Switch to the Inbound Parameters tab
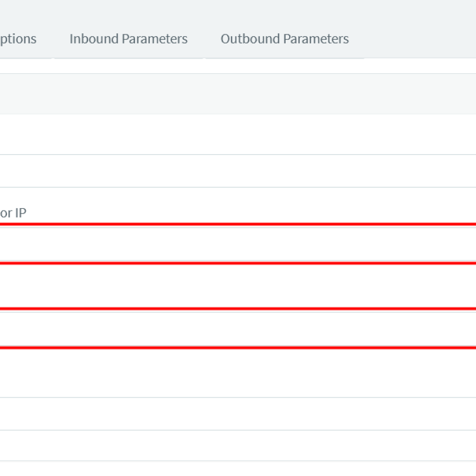Image resolution: width=476 pixels, height=476 pixels. coord(129,39)
